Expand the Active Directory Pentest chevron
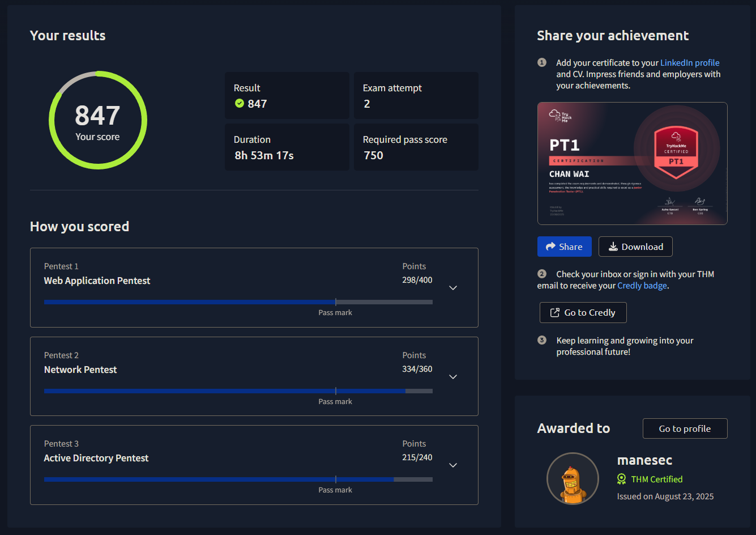The height and width of the screenshot is (535, 756). pos(453,465)
